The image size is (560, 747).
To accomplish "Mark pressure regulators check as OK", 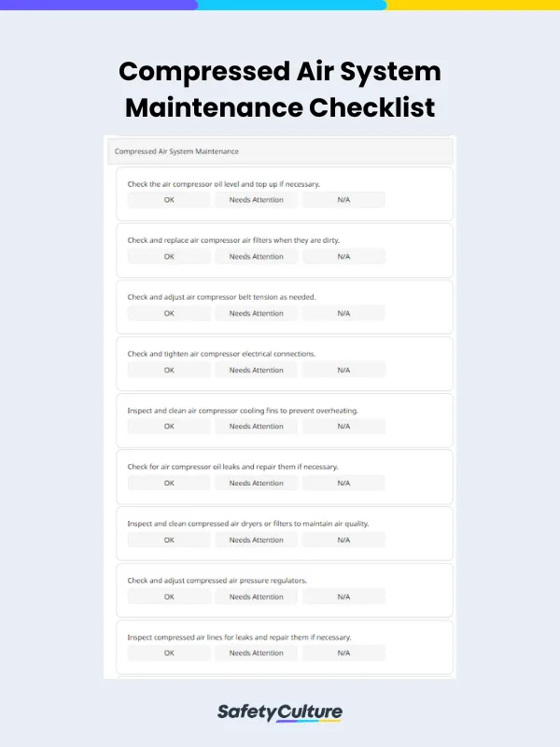I will [x=168, y=596].
